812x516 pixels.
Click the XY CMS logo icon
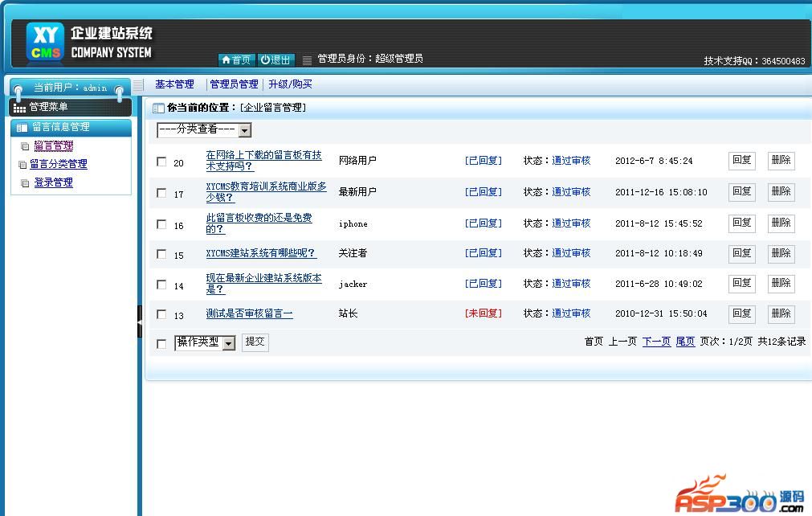tap(44, 42)
